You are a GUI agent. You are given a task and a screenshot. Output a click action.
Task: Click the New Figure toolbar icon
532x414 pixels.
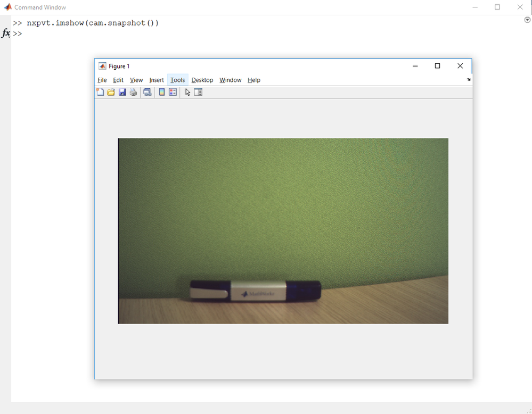(100, 92)
